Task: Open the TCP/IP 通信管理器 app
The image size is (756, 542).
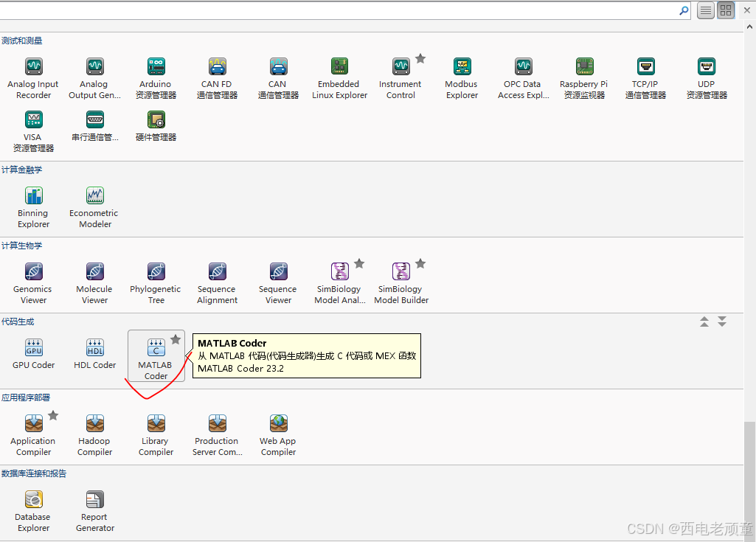Action: click(645, 78)
